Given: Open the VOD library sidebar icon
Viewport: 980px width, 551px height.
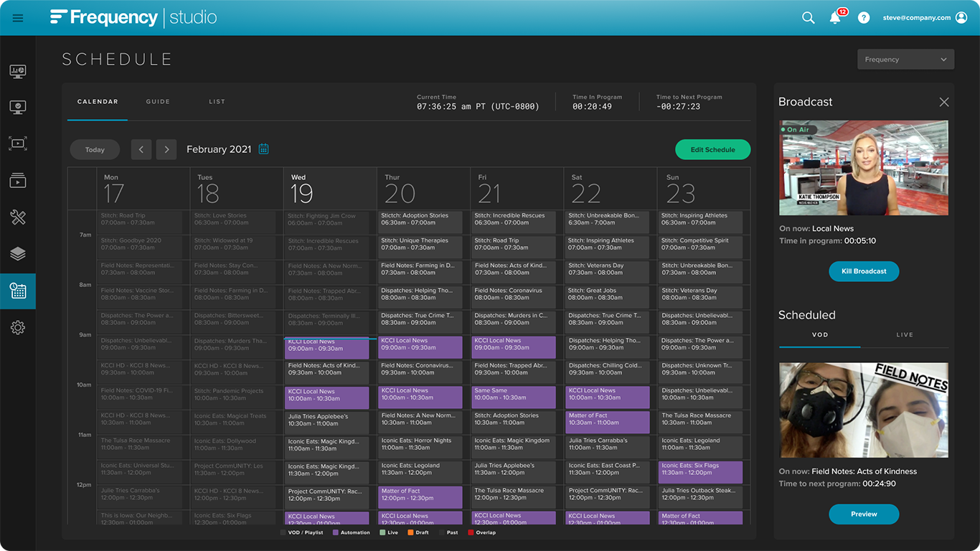Looking at the screenshot, I should click(x=18, y=180).
